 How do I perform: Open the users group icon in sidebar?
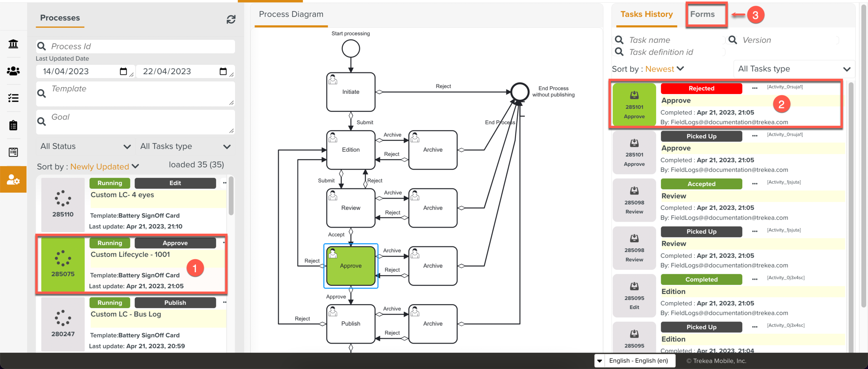(13, 71)
